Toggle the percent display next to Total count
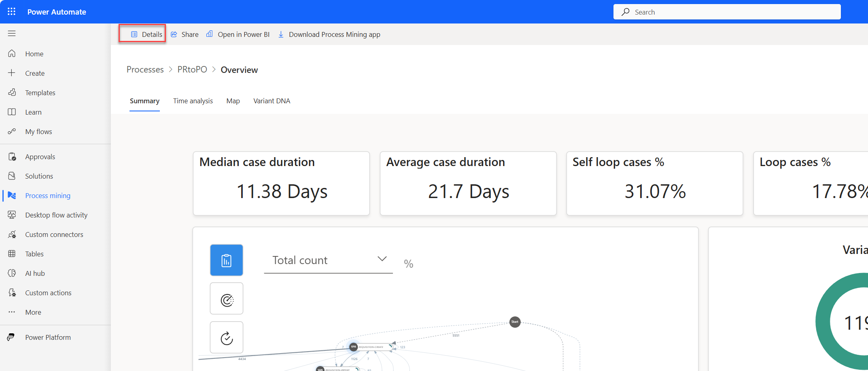Screen dimensions: 868x371 coord(409,264)
